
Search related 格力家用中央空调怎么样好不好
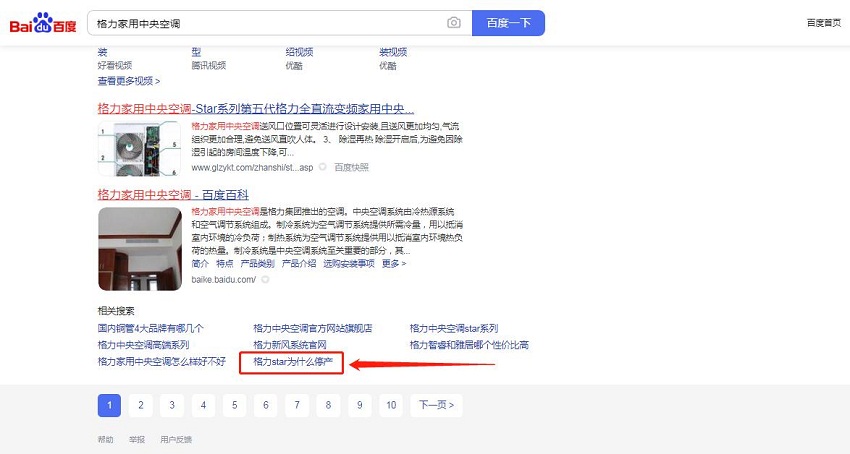coord(162,361)
